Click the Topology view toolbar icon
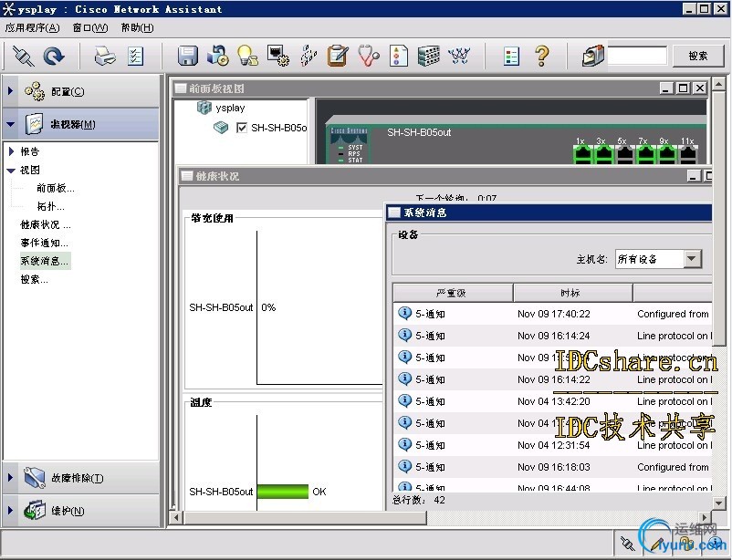 [x=459, y=56]
